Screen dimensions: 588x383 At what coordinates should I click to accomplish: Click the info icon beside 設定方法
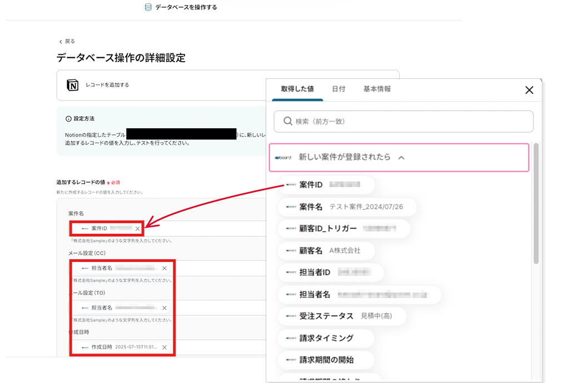68,119
